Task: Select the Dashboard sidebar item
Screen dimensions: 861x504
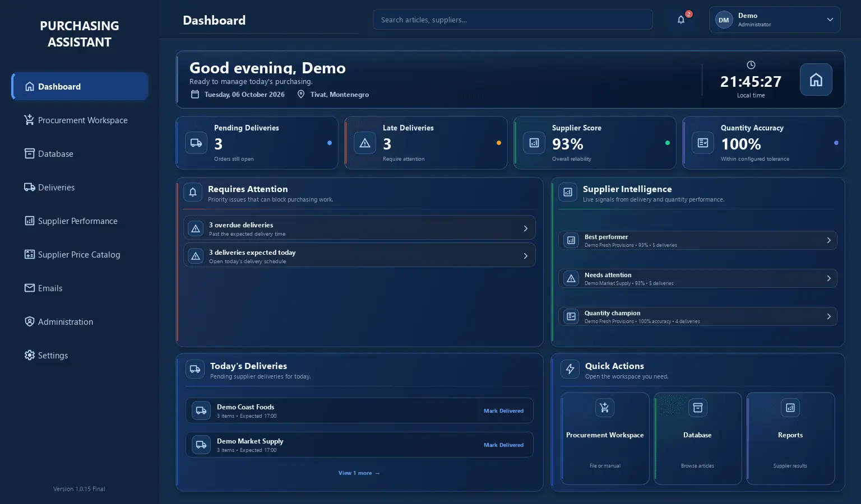Action: (x=80, y=86)
